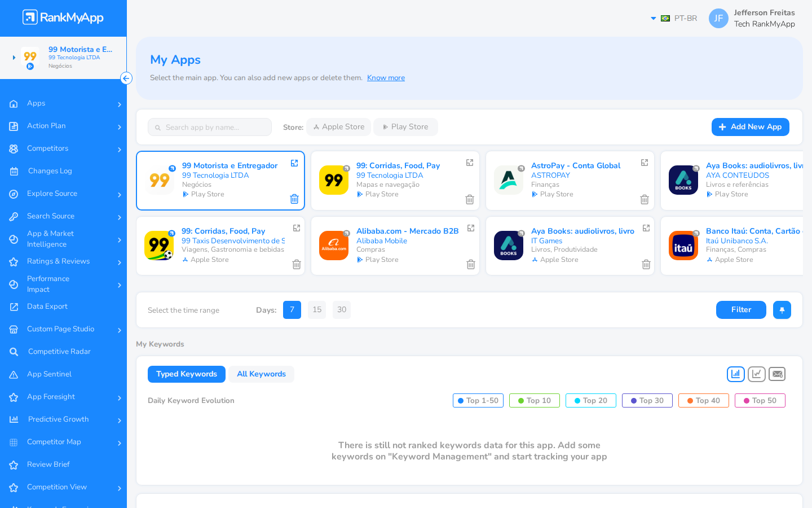Image resolution: width=812 pixels, height=508 pixels.
Task: Expand App & Market Intelligence submenu
Action: pos(120,240)
